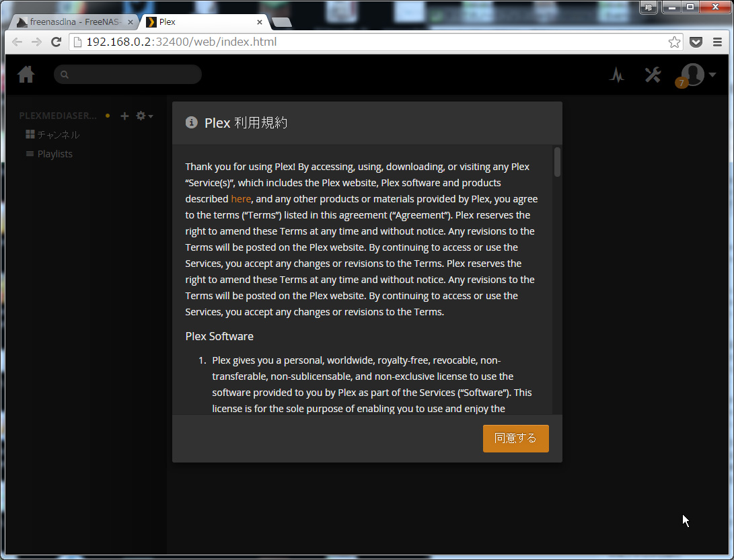Open the チャンネル sidebar item
Viewport: 734px width, 560px height.
click(x=52, y=134)
